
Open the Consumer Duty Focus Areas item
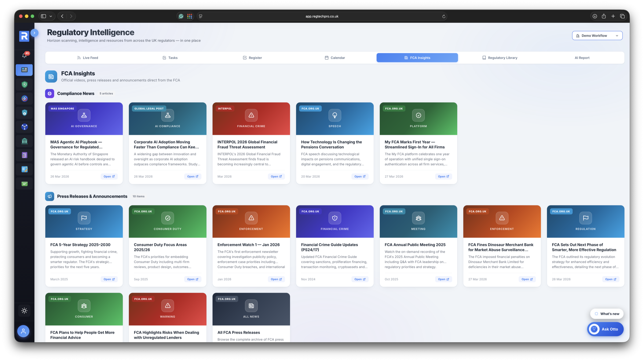[193, 279]
